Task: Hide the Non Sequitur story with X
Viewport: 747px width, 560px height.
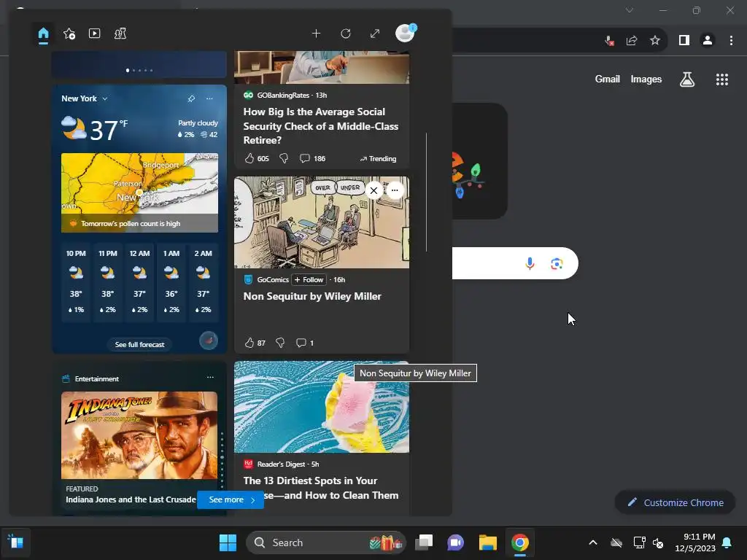Action: [x=373, y=190]
